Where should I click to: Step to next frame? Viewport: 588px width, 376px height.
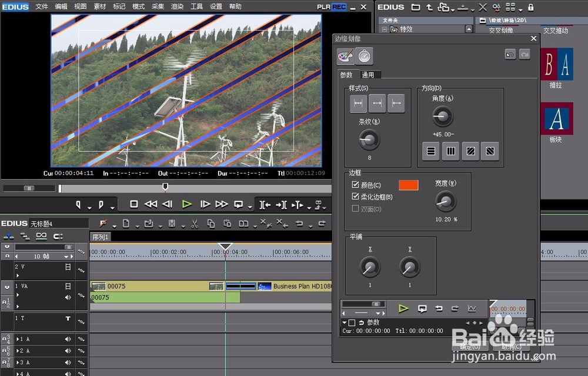point(205,204)
